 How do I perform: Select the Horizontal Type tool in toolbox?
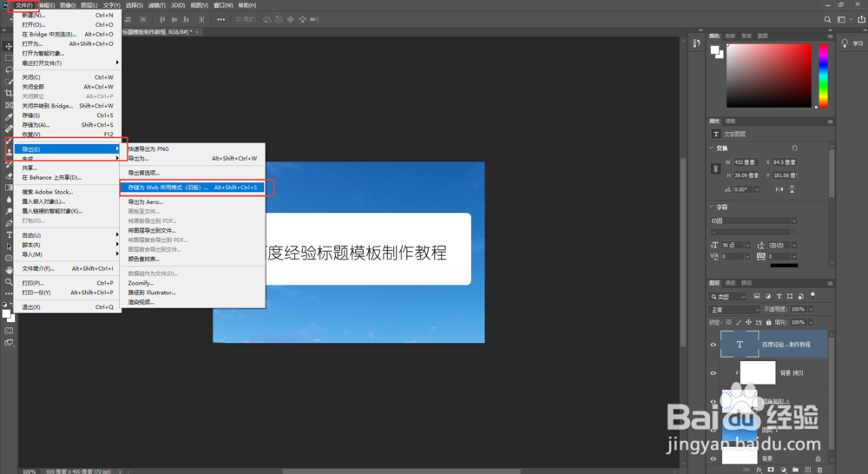pyautogui.click(x=9, y=234)
